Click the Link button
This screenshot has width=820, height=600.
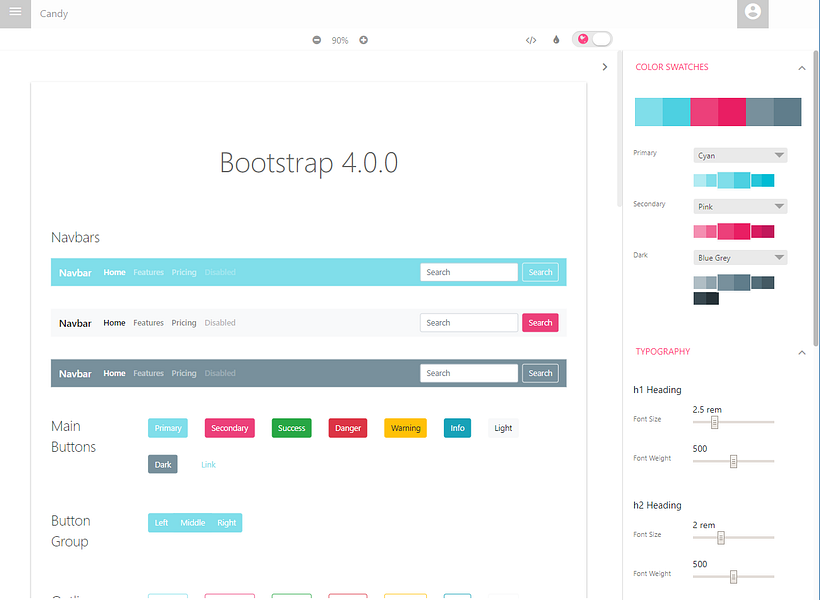pyautogui.click(x=208, y=465)
